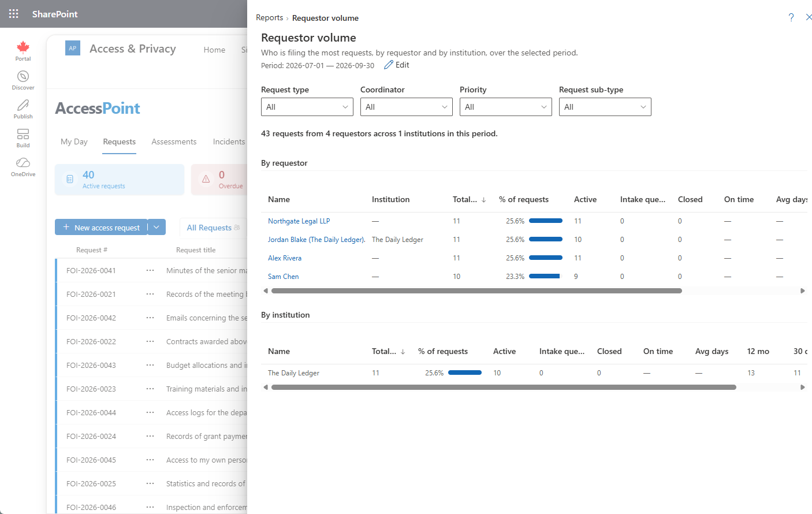Open ellipsis menu for FOI-2026-0022
The image size is (812, 514).
pos(150,341)
